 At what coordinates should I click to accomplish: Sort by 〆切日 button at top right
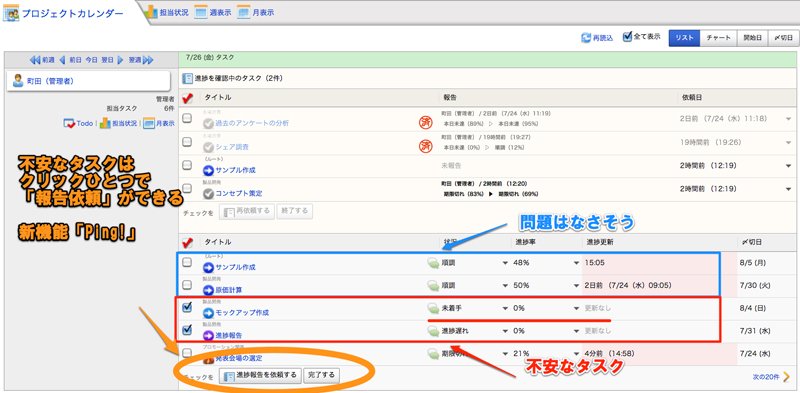pos(784,38)
